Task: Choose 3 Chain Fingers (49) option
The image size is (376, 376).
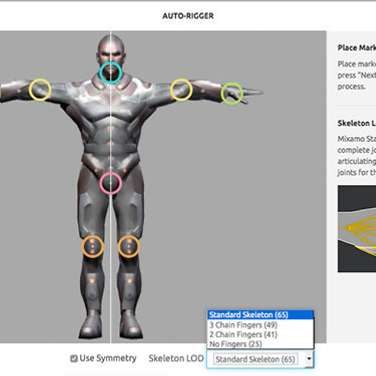Action: (260, 325)
